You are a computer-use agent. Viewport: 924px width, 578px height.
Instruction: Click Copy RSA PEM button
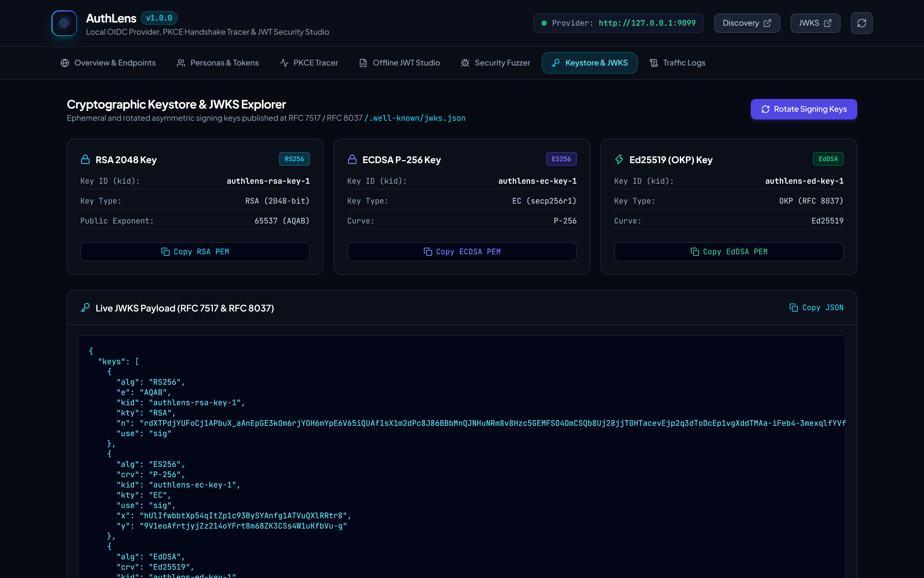(x=195, y=251)
